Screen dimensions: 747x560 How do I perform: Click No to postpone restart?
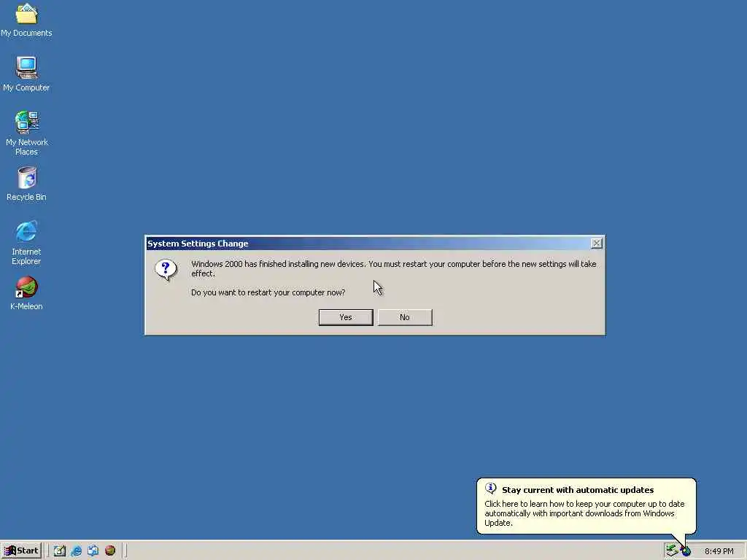(x=405, y=317)
